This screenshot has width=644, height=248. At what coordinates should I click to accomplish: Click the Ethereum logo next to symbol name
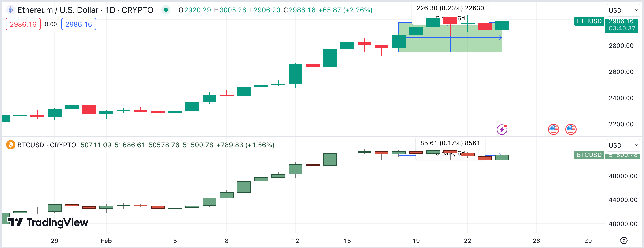(10, 10)
